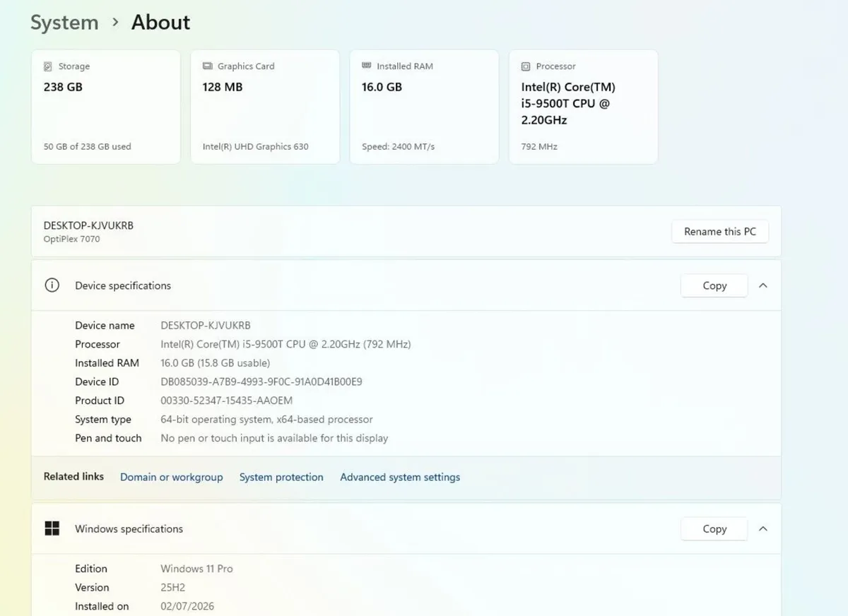Click the Windows specifications header

click(406, 528)
